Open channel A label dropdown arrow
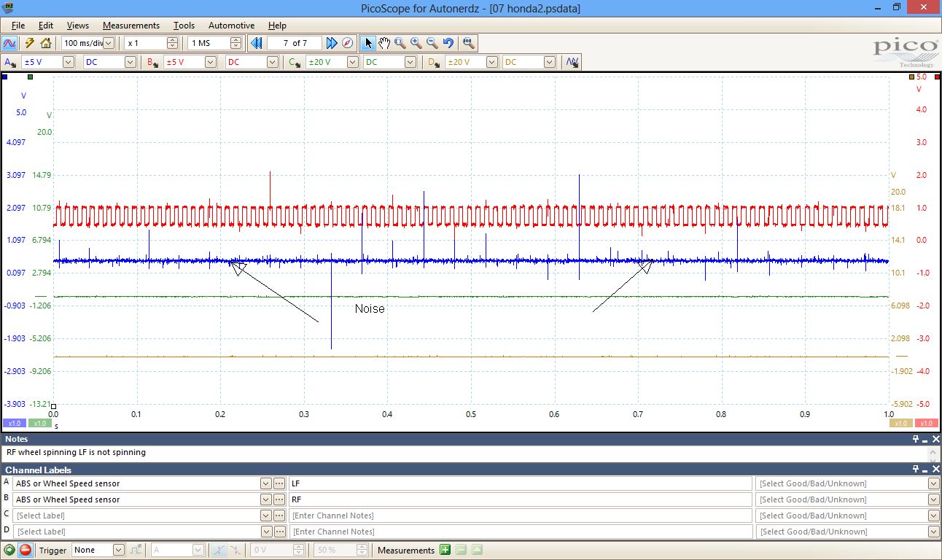The image size is (942, 560). click(x=265, y=483)
